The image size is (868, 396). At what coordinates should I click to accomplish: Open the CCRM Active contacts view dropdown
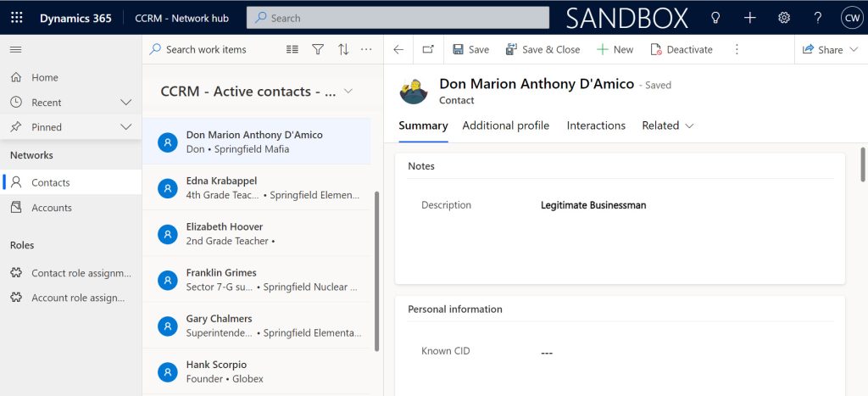[348, 92]
